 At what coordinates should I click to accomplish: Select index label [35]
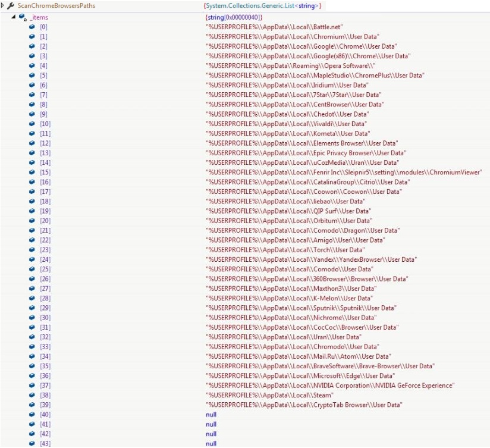coord(45,366)
